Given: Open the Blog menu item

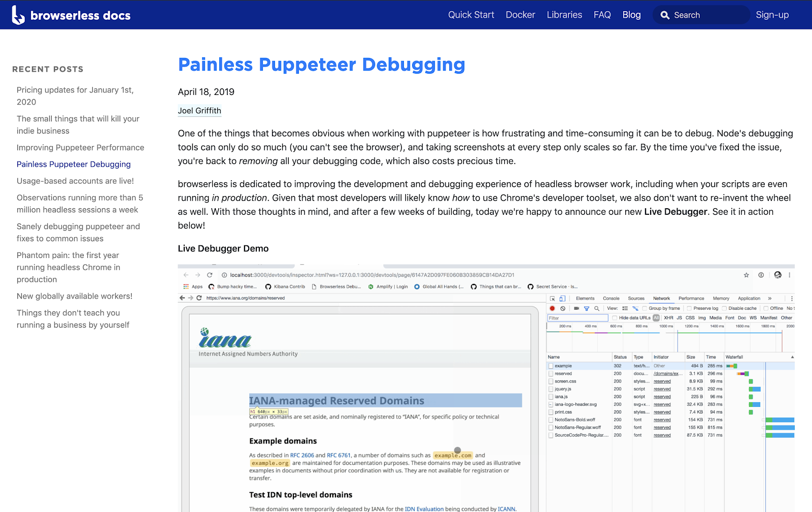Looking at the screenshot, I should pyautogui.click(x=631, y=15).
